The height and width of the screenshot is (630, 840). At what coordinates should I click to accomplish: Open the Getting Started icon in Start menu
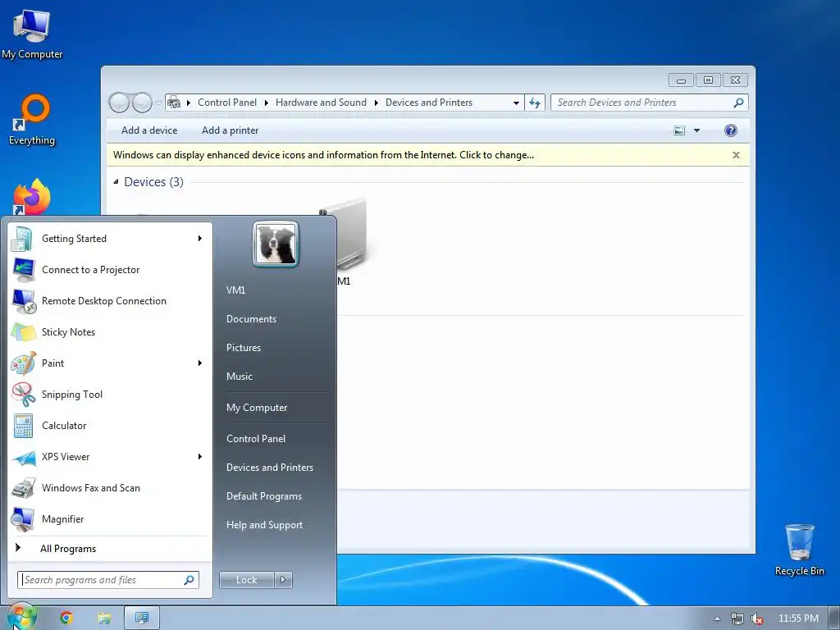tap(22, 239)
